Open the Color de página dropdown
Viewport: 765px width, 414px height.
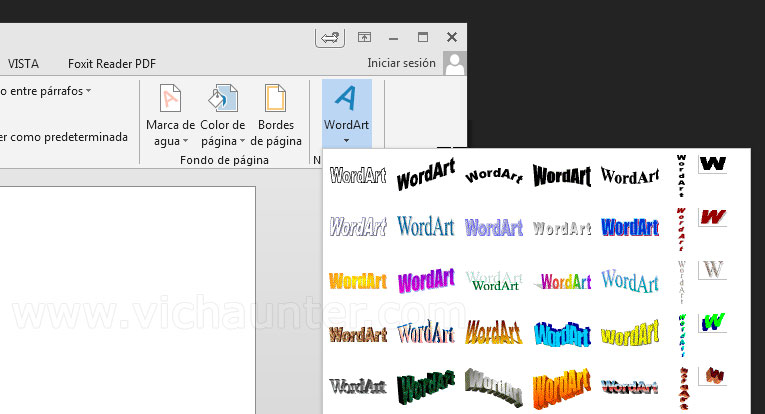pyautogui.click(x=223, y=115)
